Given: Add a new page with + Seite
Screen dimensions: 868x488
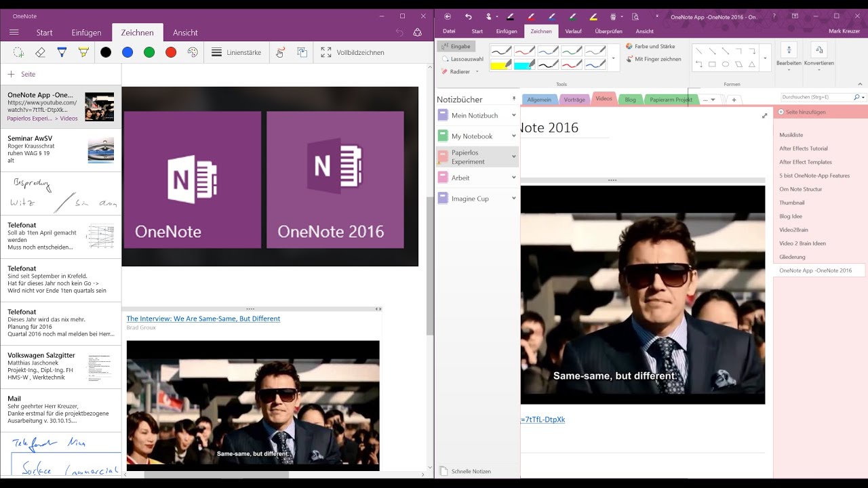Looking at the screenshot, I should [x=22, y=74].
